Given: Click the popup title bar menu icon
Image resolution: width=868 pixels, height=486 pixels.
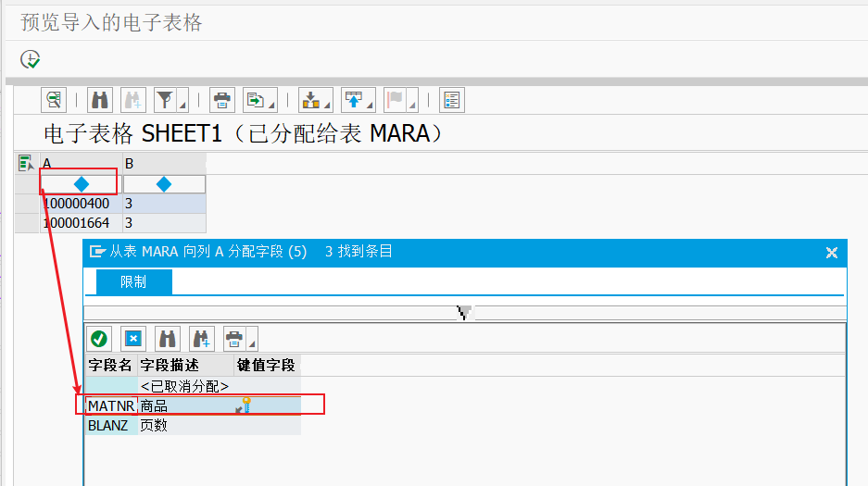Looking at the screenshot, I should [x=97, y=252].
